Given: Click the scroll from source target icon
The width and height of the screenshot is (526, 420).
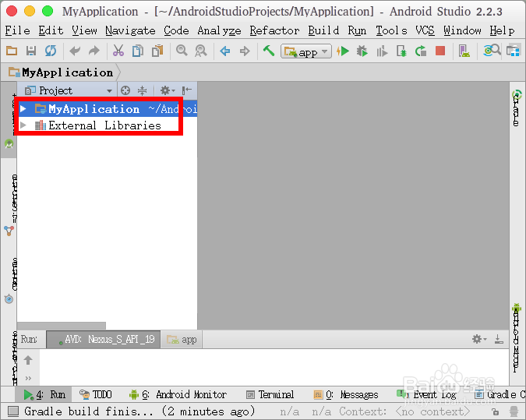Looking at the screenshot, I should pyautogui.click(x=125, y=90).
